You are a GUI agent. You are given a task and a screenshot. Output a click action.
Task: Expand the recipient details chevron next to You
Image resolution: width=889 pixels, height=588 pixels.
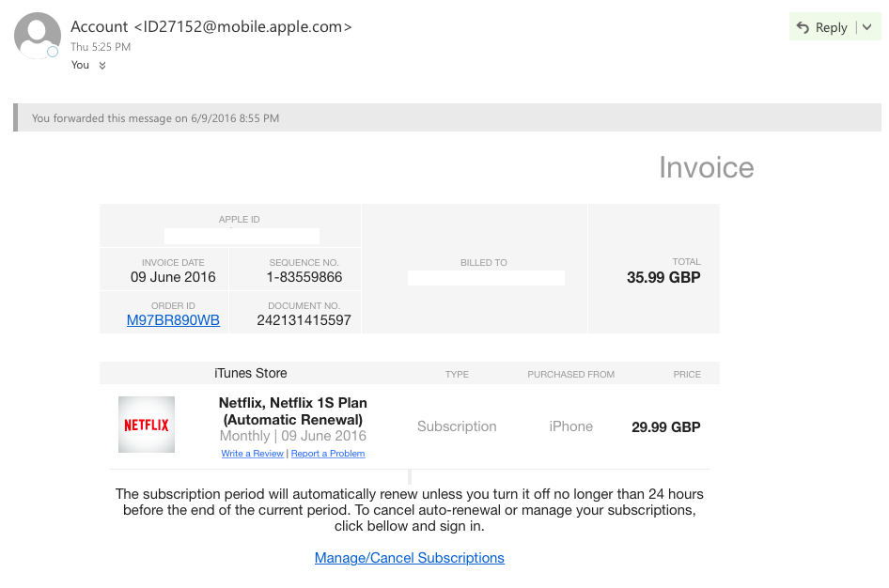pyautogui.click(x=102, y=65)
